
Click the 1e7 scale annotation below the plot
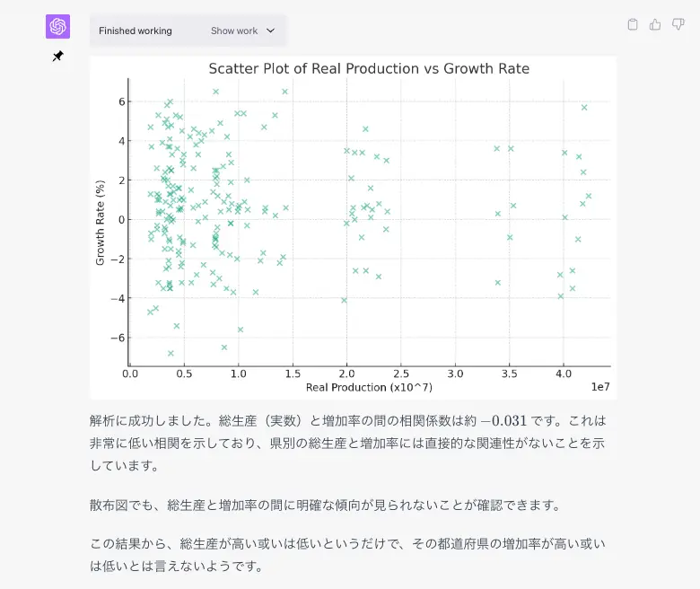[601, 387]
